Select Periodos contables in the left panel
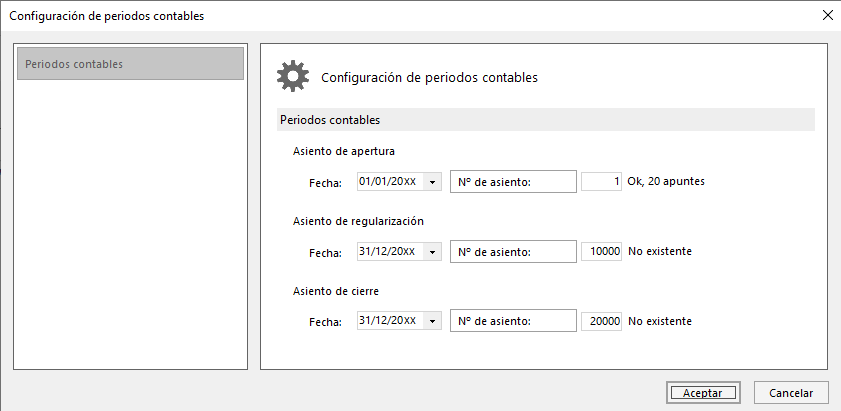The width and height of the screenshot is (841, 411). 130,64
